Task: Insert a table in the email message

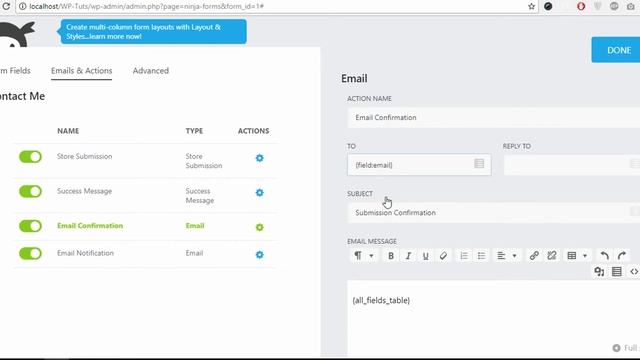Action: click(572, 256)
